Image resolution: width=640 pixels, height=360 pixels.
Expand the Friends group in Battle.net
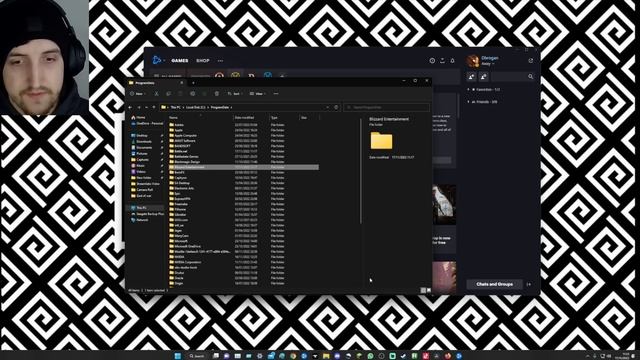pyautogui.click(x=482, y=102)
